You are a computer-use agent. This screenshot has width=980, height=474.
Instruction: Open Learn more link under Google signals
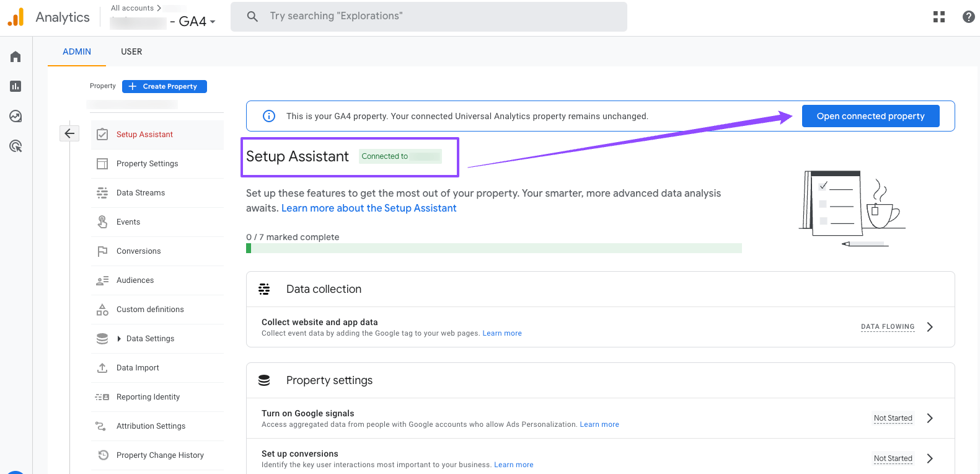[x=599, y=424]
